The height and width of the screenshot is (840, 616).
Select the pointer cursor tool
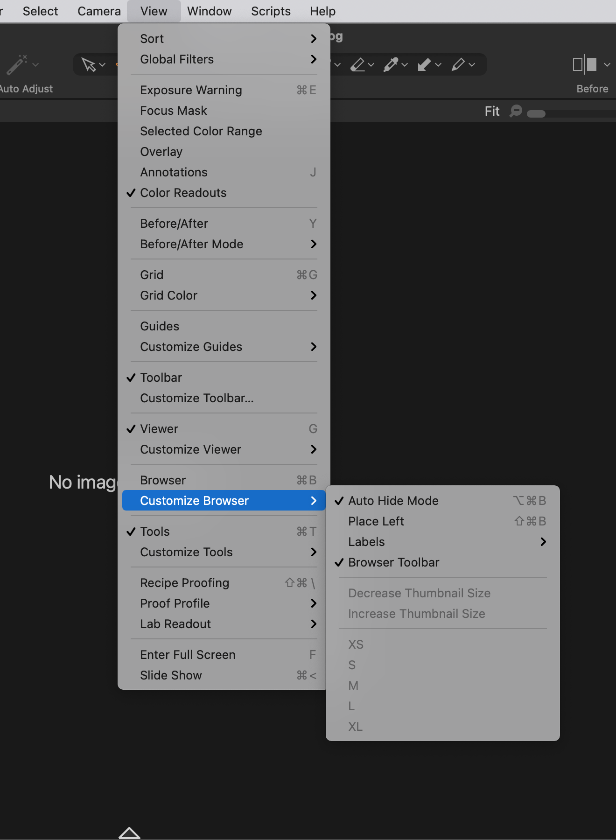click(88, 64)
